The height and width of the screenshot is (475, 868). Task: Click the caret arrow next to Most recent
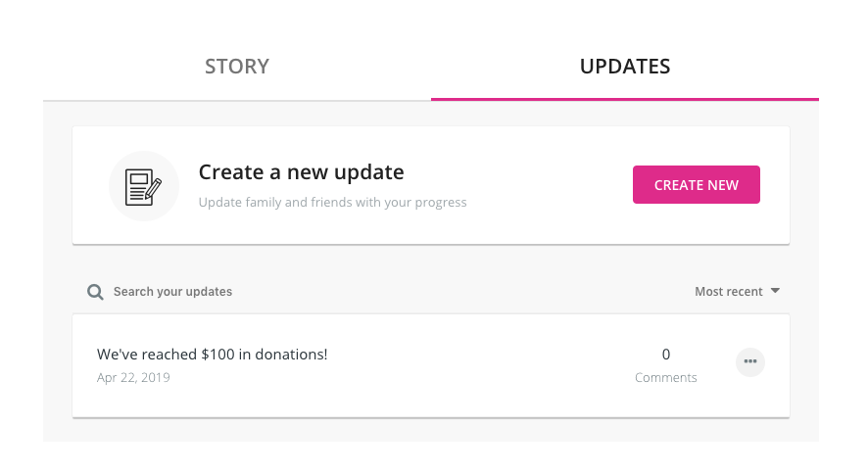pyautogui.click(x=775, y=291)
